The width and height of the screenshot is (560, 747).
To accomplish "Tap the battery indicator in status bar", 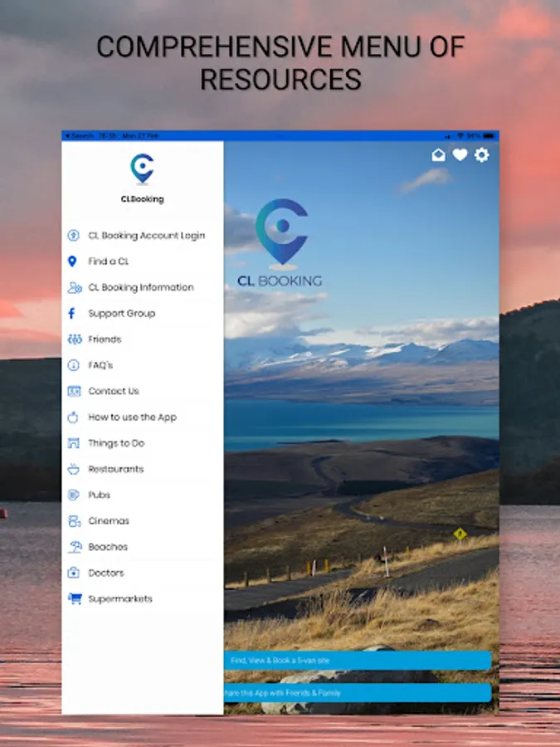I will 490,136.
